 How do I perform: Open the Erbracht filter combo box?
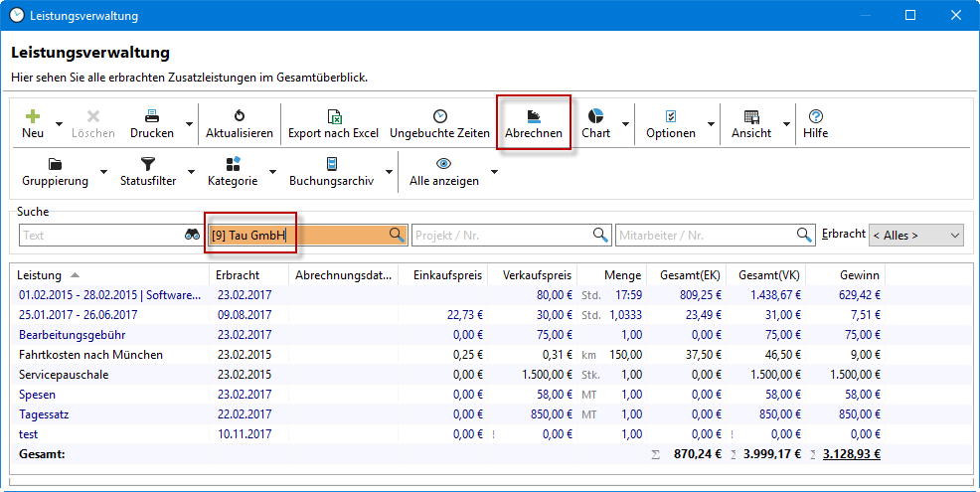(x=915, y=236)
